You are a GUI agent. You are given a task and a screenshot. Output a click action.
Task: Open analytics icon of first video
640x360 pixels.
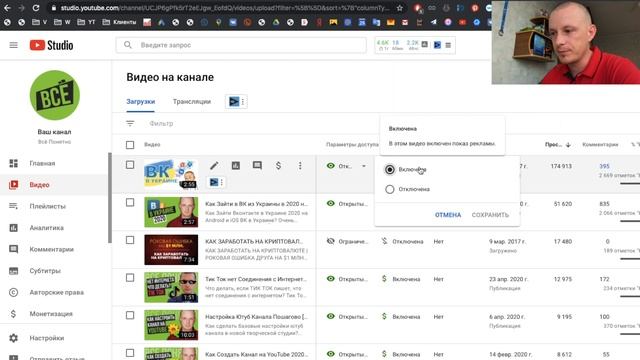coord(236,165)
